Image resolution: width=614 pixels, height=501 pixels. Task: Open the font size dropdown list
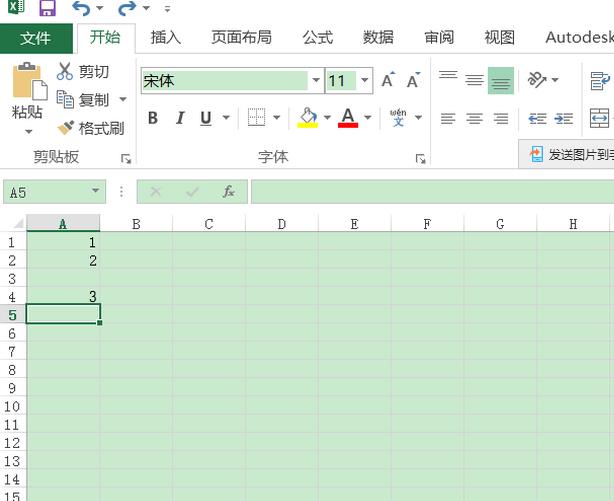pyautogui.click(x=365, y=80)
